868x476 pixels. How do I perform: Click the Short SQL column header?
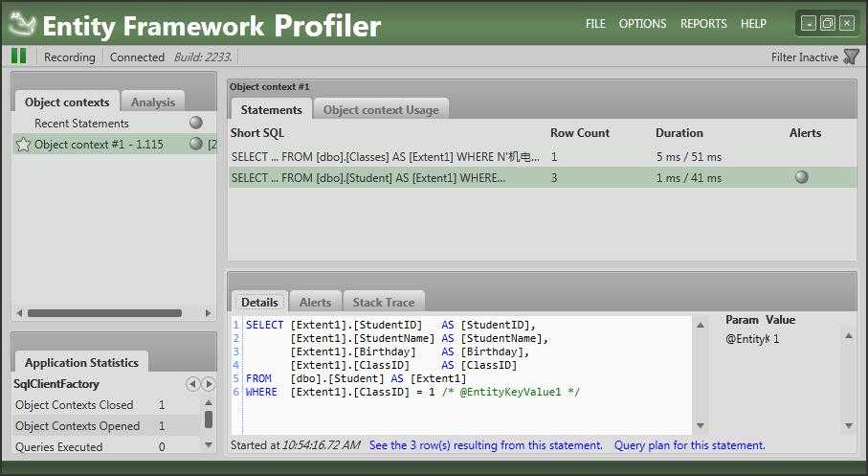(257, 133)
